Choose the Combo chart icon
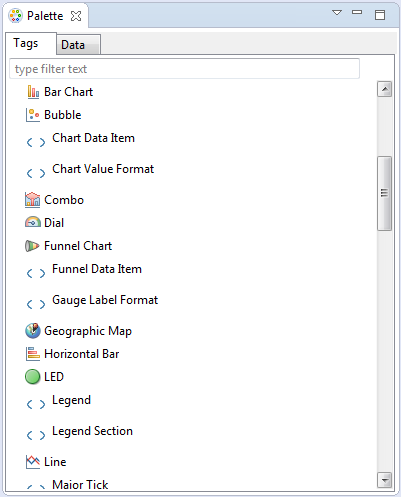401x497 pixels. pos(32,200)
